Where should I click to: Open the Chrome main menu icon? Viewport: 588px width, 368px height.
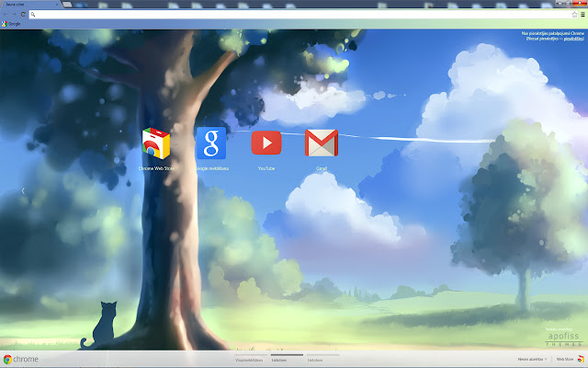[x=582, y=15]
